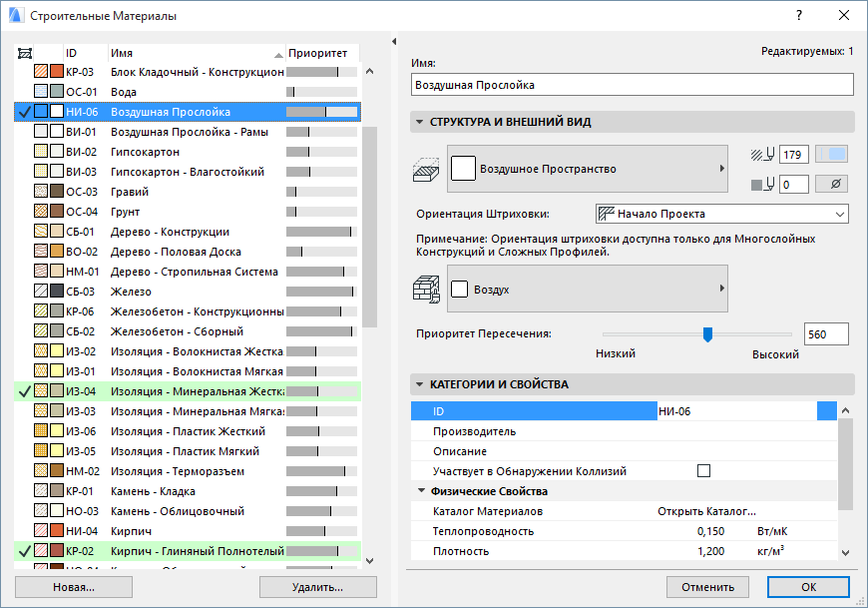The width and height of the screenshot is (868, 608).
Task: Click the cut fill pattern icon for КР-03
Action: coord(41,72)
